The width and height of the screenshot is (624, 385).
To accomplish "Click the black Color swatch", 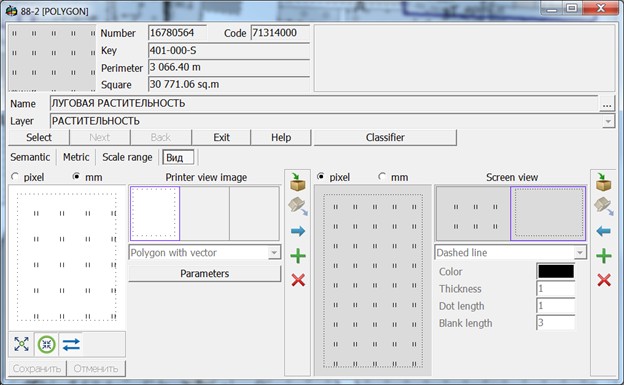I will click(x=556, y=272).
